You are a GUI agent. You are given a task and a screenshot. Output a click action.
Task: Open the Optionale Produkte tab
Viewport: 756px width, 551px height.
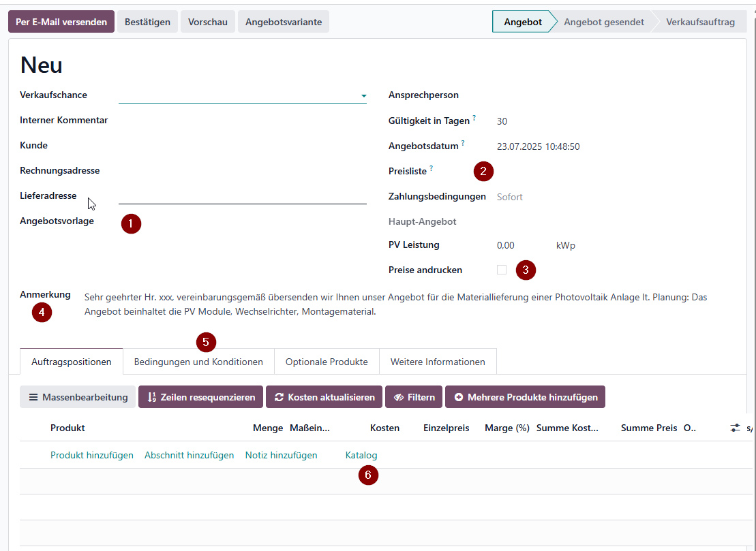pos(327,362)
